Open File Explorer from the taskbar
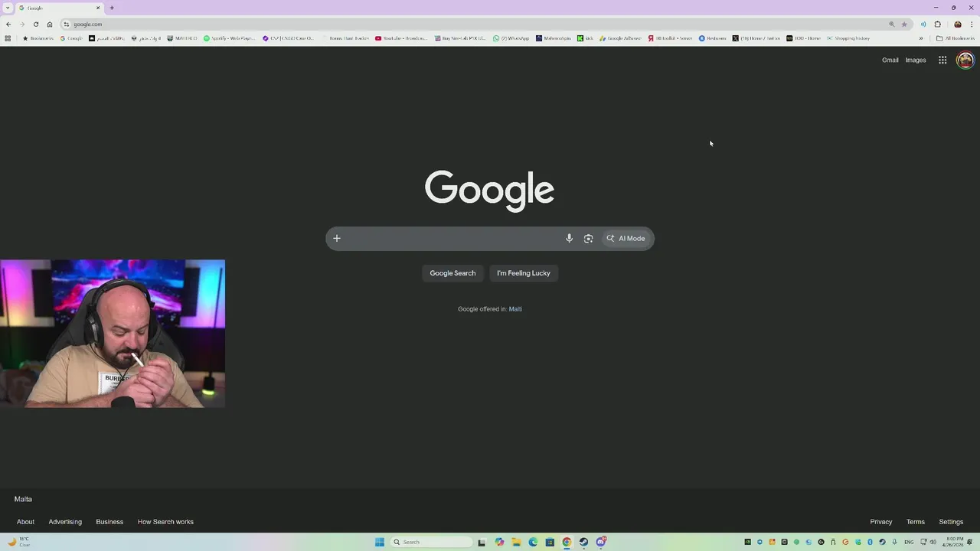 (516, 542)
